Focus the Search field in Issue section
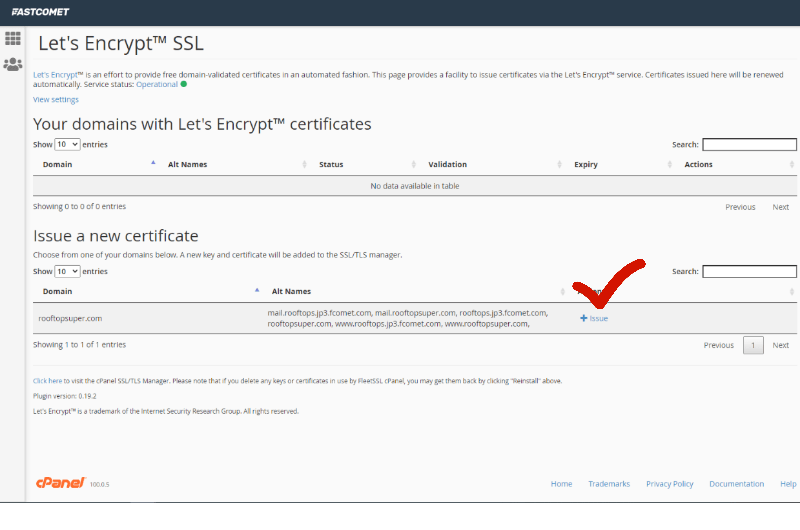800x530 pixels. (x=749, y=271)
